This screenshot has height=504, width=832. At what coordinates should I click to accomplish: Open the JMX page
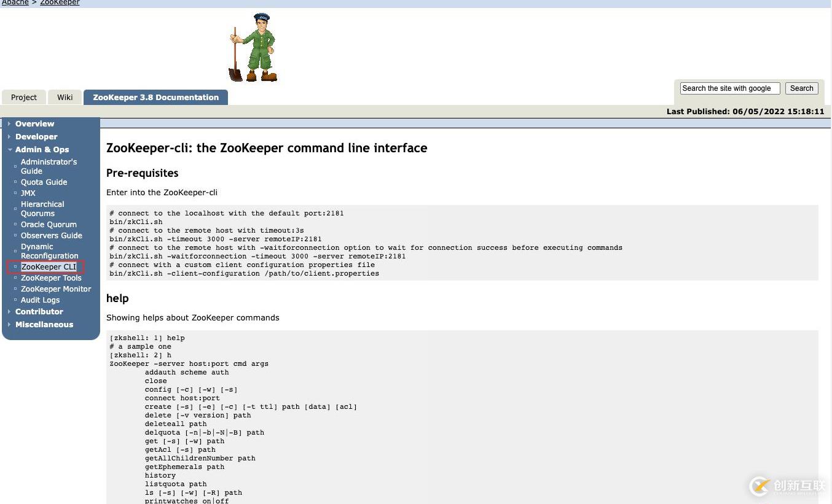click(x=28, y=193)
